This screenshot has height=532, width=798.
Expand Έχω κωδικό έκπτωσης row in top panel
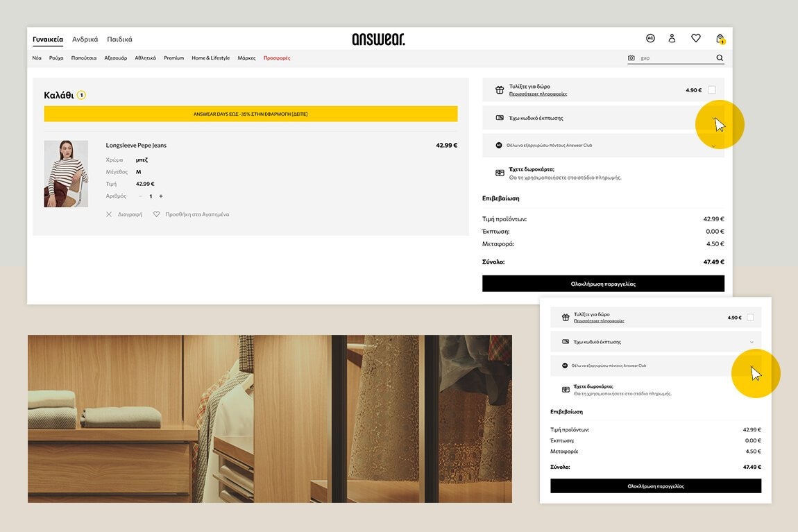coord(713,119)
